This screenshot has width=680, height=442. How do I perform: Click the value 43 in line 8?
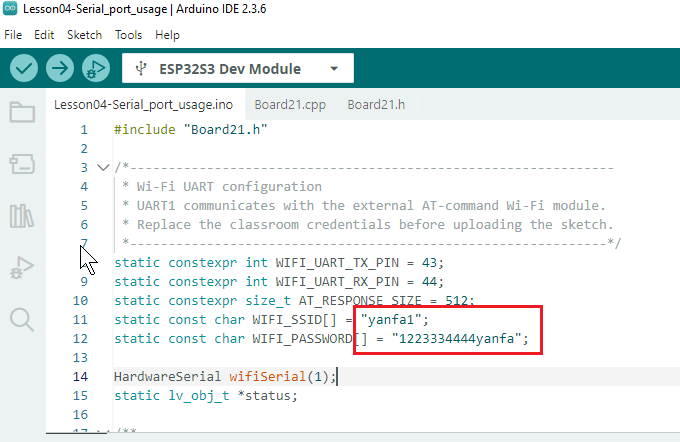coord(429,262)
